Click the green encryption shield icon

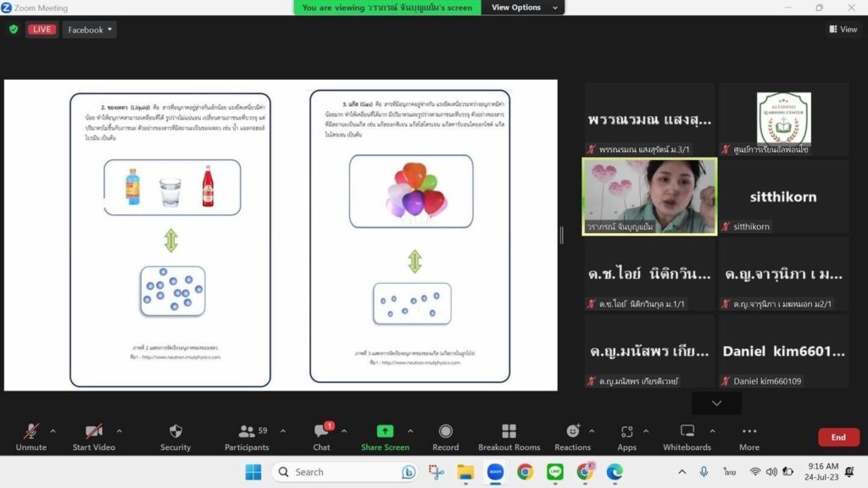click(14, 30)
